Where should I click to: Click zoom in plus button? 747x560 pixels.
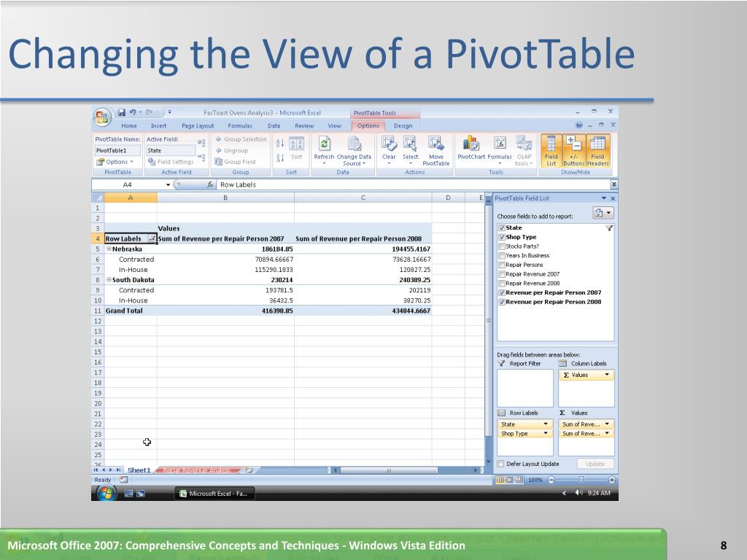pyautogui.click(x=612, y=480)
